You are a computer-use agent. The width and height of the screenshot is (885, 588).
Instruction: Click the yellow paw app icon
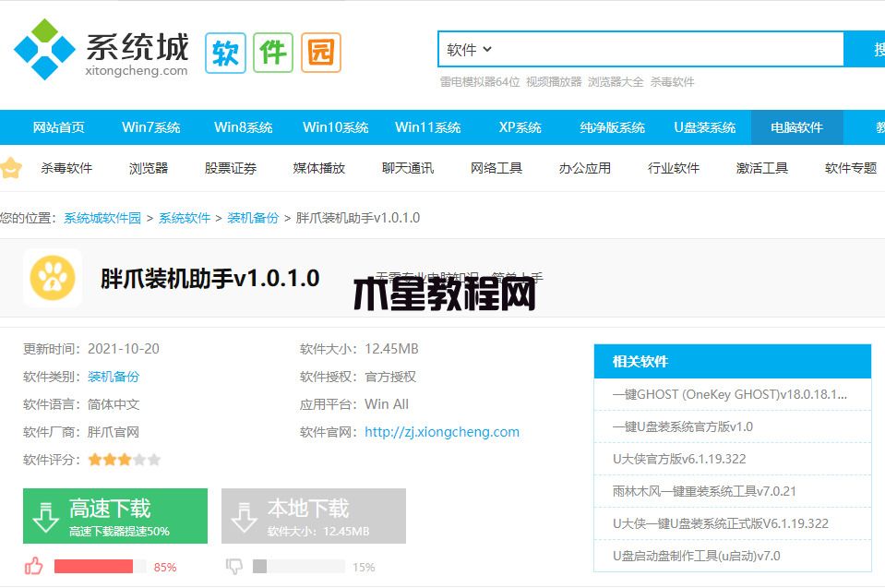53,278
